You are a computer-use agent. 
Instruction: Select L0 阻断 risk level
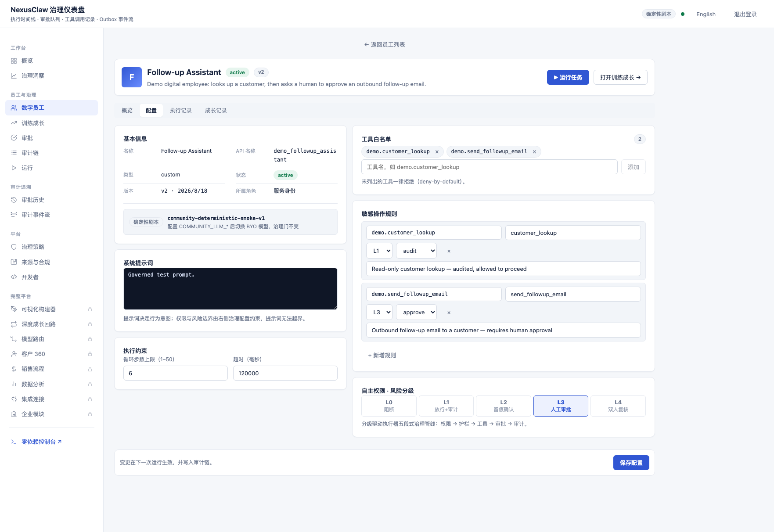click(389, 406)
